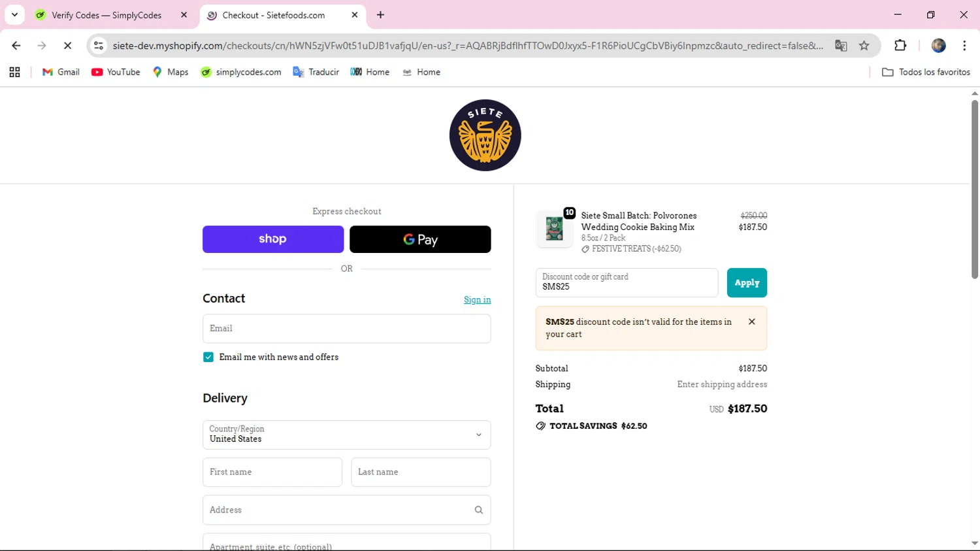Pay with Google Pay button

click(x=420, y=239)
